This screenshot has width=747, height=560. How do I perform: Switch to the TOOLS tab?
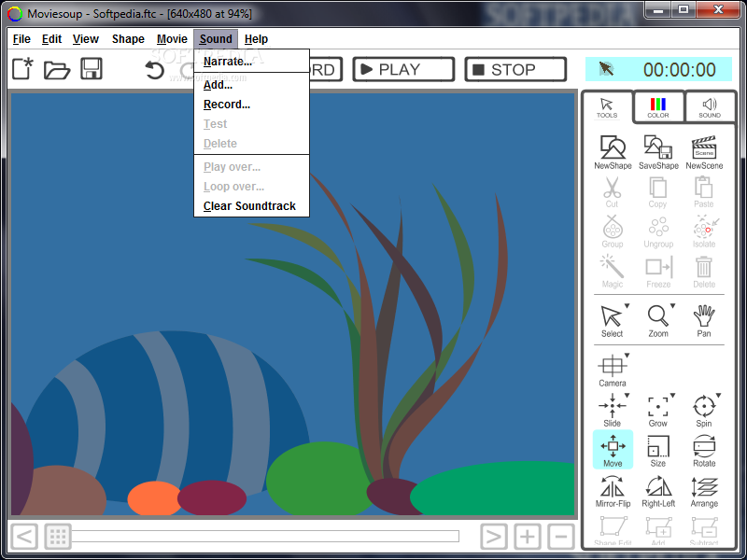click(607, 107)
